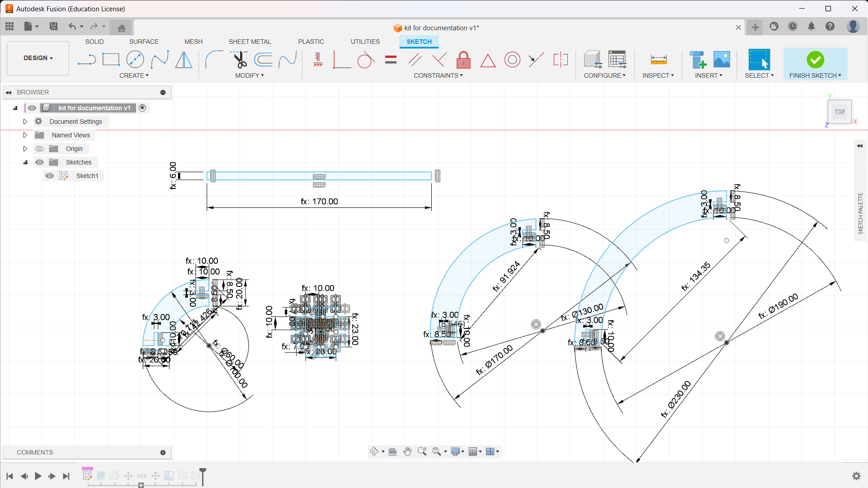Click the Insert Canvas image icon
Viewport: 868px width, 488px height.
[x=722, y=60]
